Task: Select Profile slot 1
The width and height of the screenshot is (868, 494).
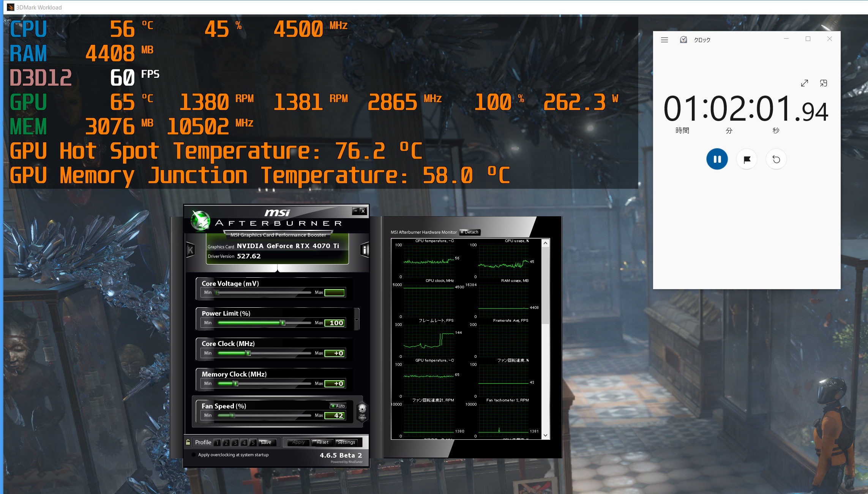Action: 217,442
